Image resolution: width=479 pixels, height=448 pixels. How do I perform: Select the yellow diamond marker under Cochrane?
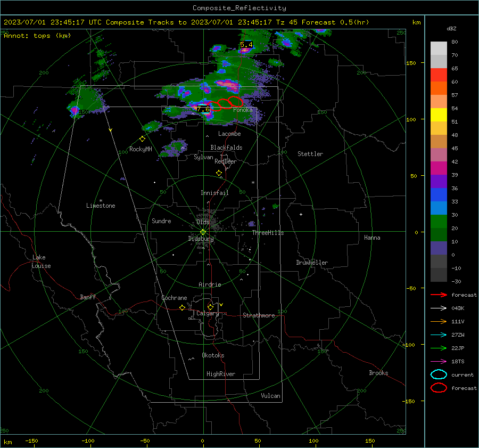[182, 307]
